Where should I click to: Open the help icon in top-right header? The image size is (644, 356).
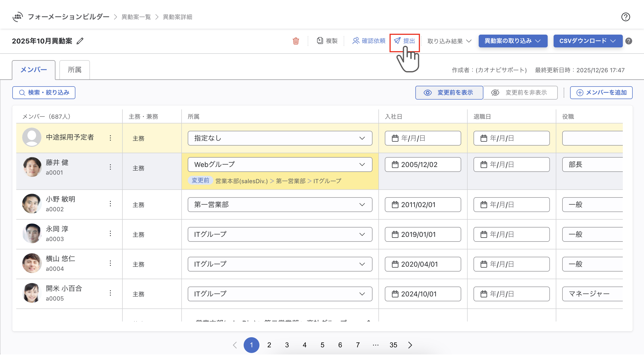click(x=625, y=17)
